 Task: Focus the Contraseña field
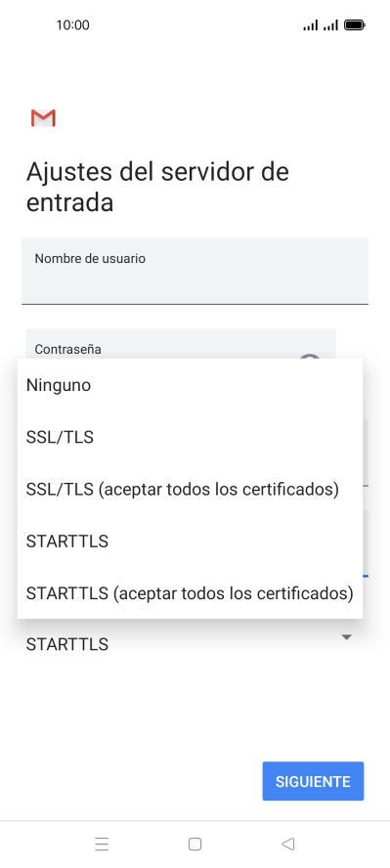tap(181, 344)
